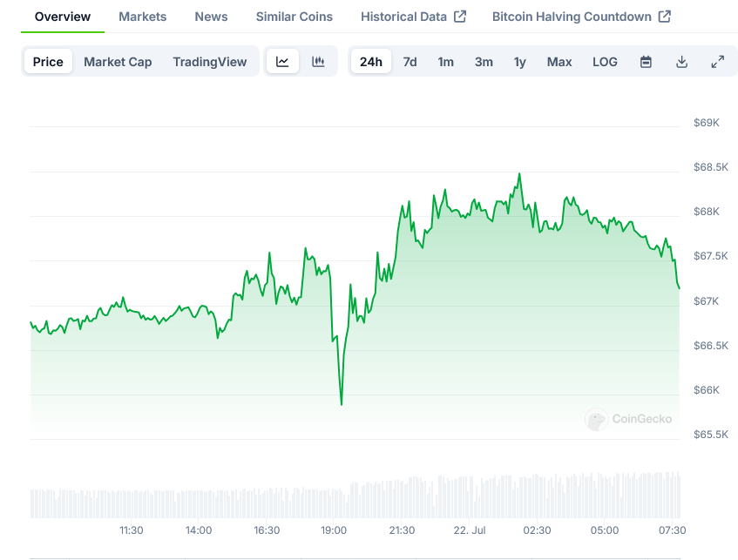738x560 pixels.
Task: Click the $68K axis label
Action: 707,212
